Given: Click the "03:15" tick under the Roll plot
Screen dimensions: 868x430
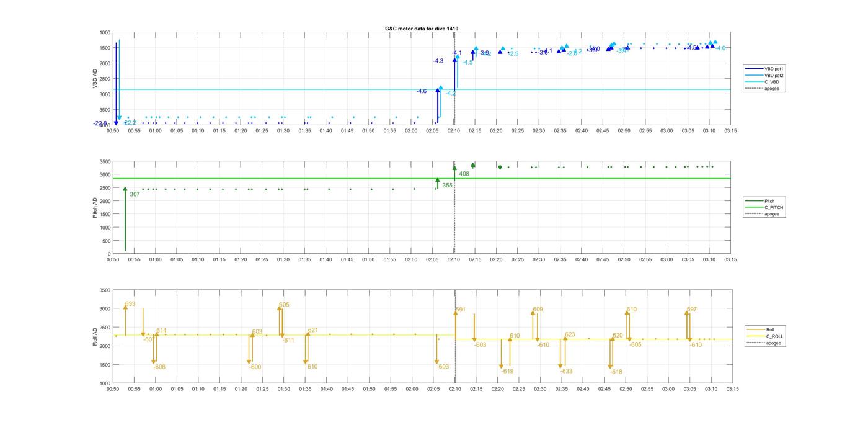Looking at the screenshot, I should [x=732, y=389].
